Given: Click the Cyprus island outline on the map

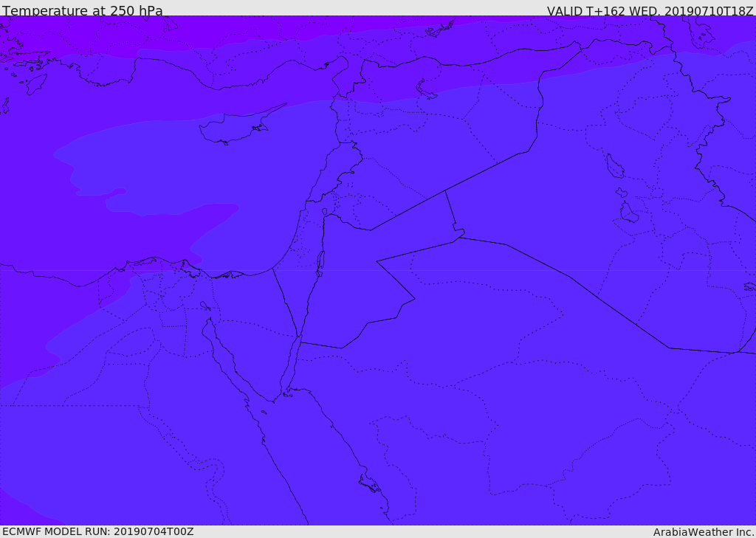Looking at the screenshot, I should click(242, 123).
